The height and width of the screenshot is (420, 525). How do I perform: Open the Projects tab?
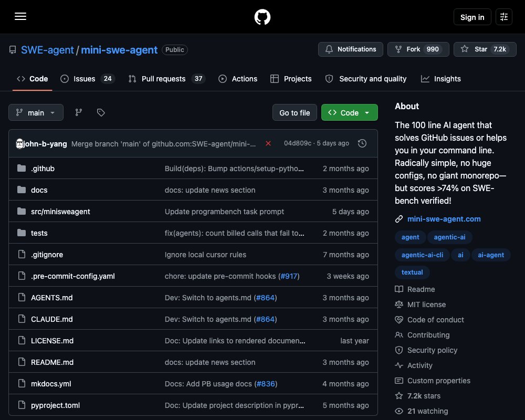point(291,79)
